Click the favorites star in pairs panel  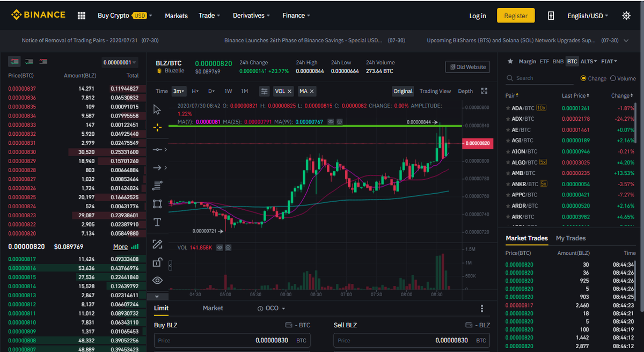coord(510,62)
